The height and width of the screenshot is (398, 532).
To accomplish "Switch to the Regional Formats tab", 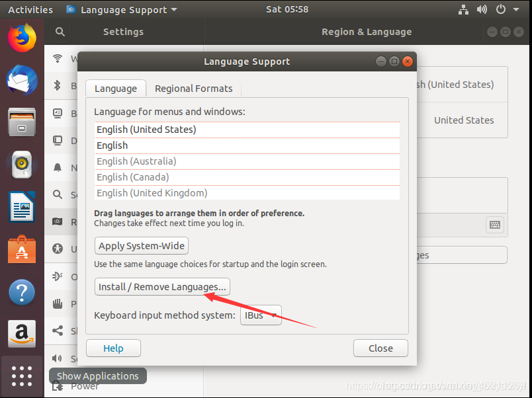I will pos(194,89).
